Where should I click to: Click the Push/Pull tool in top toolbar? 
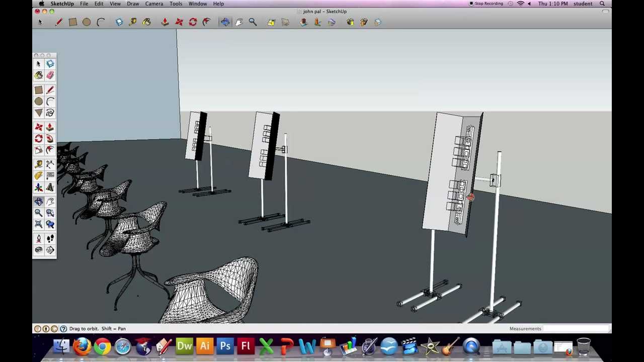pyautogui.click(x=165, y=22)
